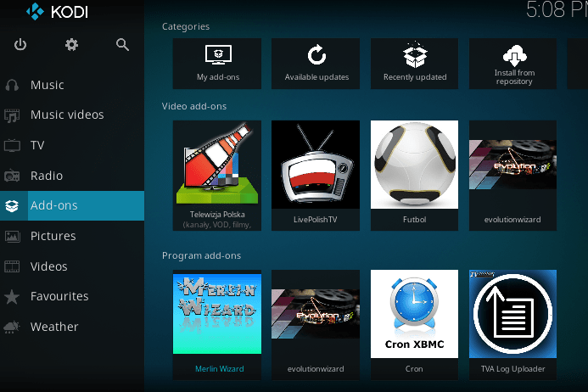Screen dimensions: 588x392
Task: Go to the Music section
Action: coord(72,85)
